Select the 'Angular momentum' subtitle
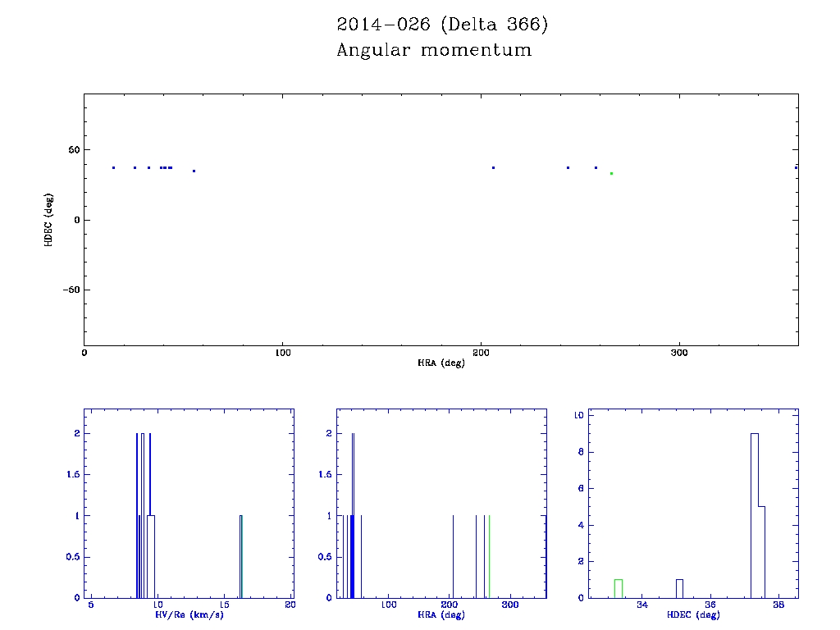Image resolution: width=840 pixels, height=630 pixels. coord(434,50)
